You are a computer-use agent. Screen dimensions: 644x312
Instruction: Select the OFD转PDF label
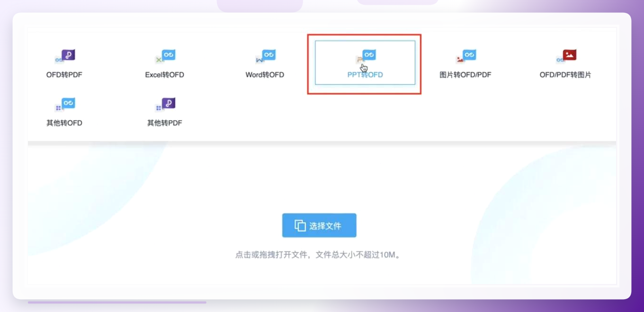64,75
